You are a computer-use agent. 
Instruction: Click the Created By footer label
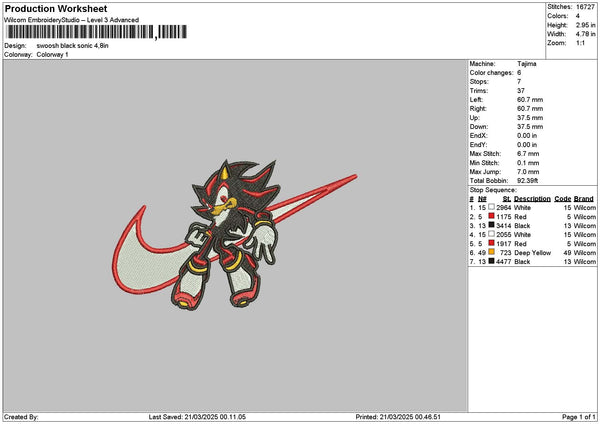coord(21,417)
